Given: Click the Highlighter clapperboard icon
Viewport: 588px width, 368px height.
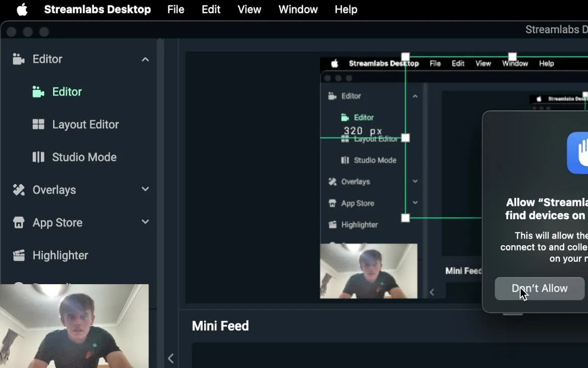Looking at the screenshot, I should click(18, 256).
